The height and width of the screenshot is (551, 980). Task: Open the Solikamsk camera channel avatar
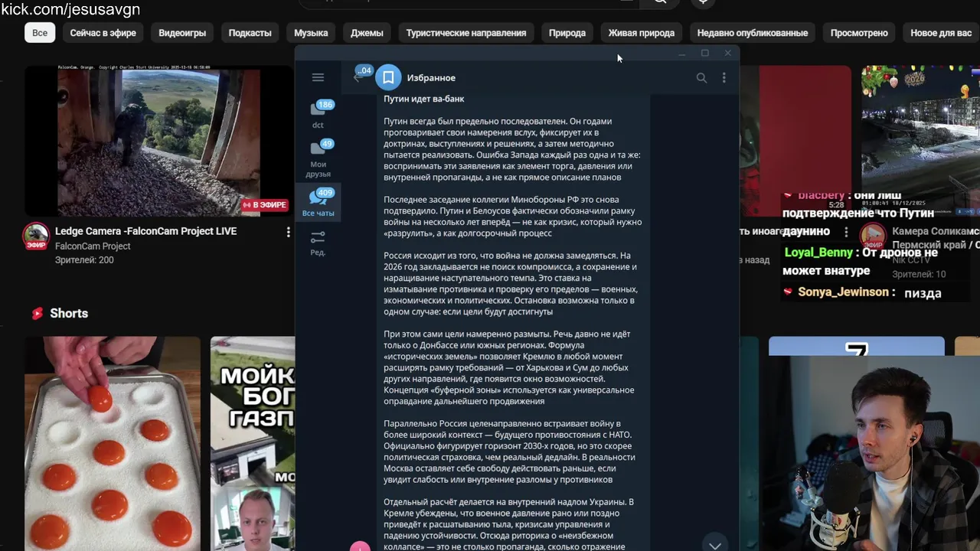click(x=873, y=236)
